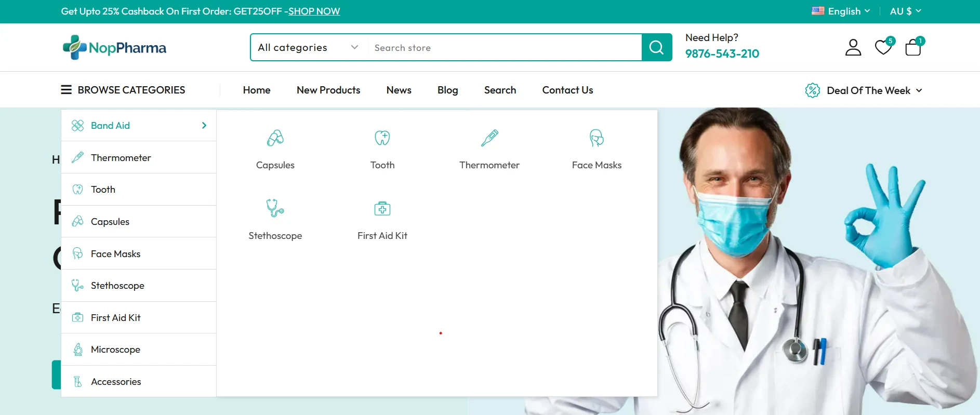Click the Capsules pill icon in the submenu panel
The height and width of the screenshot is (415, 980).
tap(275, 138)
